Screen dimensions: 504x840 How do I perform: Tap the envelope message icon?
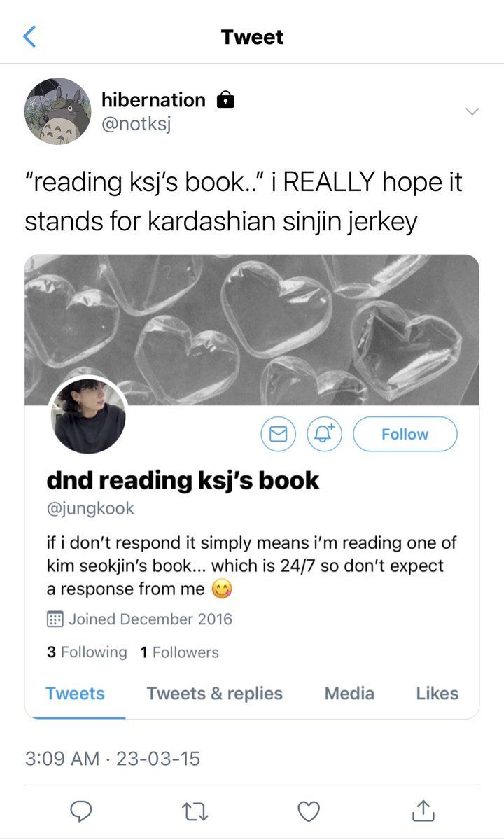click(x=279, y=435)
